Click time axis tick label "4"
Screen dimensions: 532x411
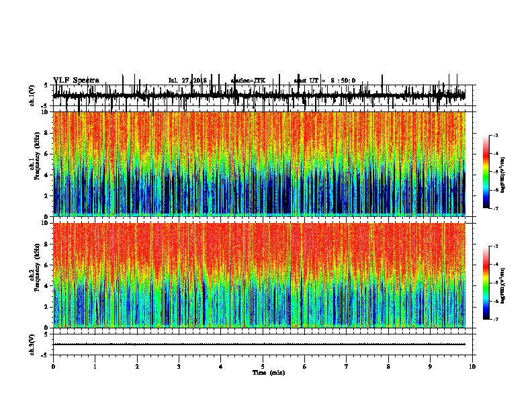click(x=221, y=367)
